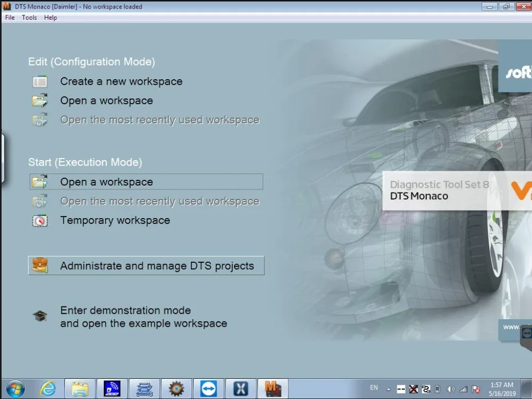Click 'Open a workspace' under Edit (Configuration Mode)
This screenshot has height=399, width=532.
tap(106, 101)
